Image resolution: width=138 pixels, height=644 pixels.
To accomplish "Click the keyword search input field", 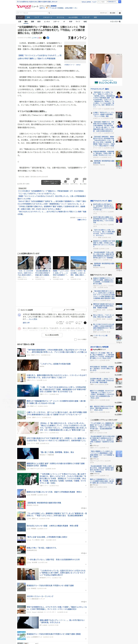I will 32,13.
